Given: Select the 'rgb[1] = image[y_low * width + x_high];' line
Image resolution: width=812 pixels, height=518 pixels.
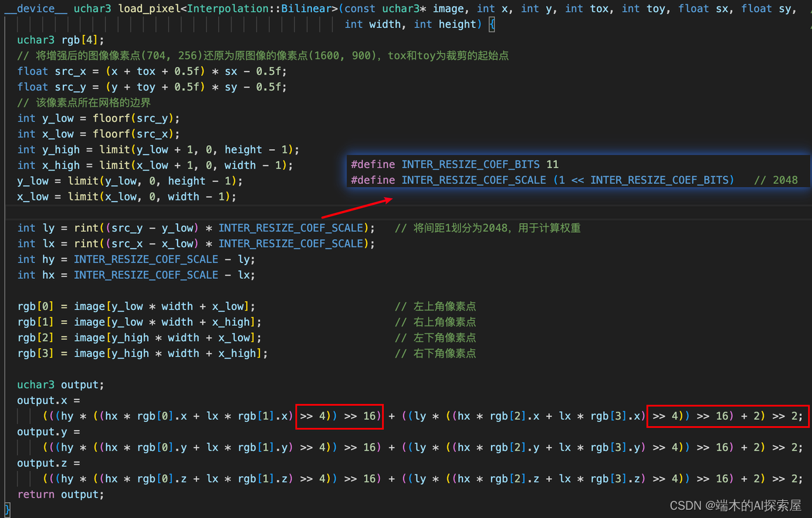Looking at the screenshot, I should pyautogui.click(x=140, y=322).
